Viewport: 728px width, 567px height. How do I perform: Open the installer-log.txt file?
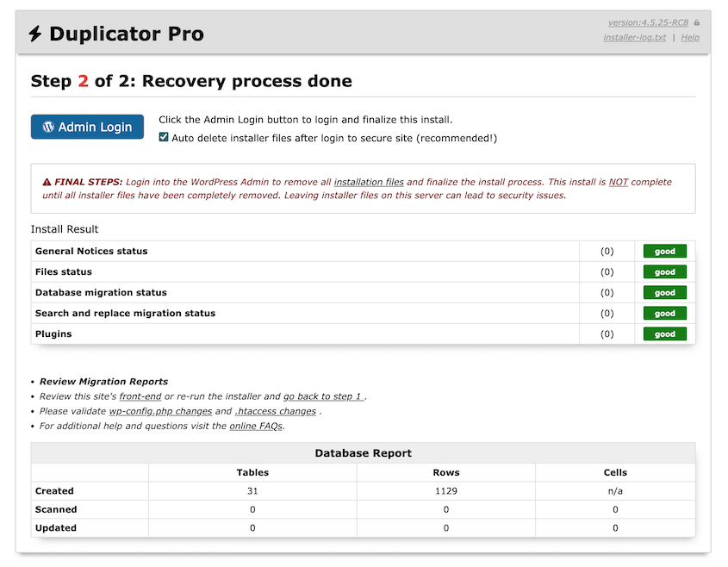635,37
